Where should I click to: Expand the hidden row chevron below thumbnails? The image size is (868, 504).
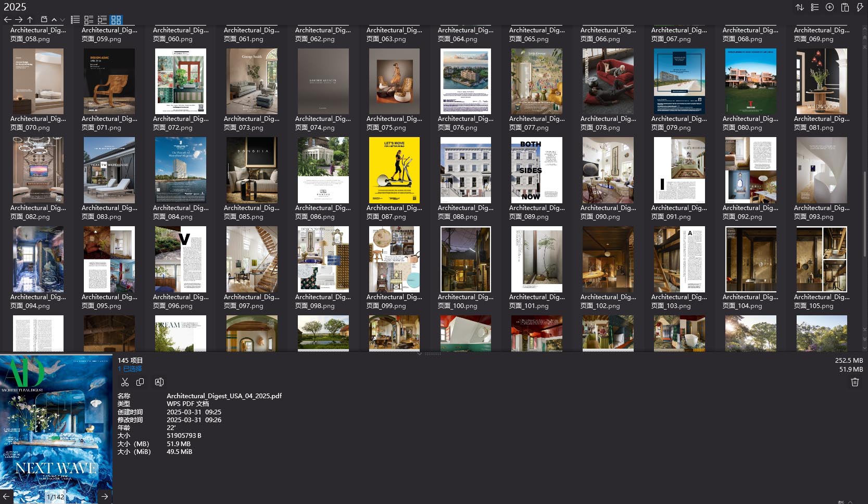[420, 354]
